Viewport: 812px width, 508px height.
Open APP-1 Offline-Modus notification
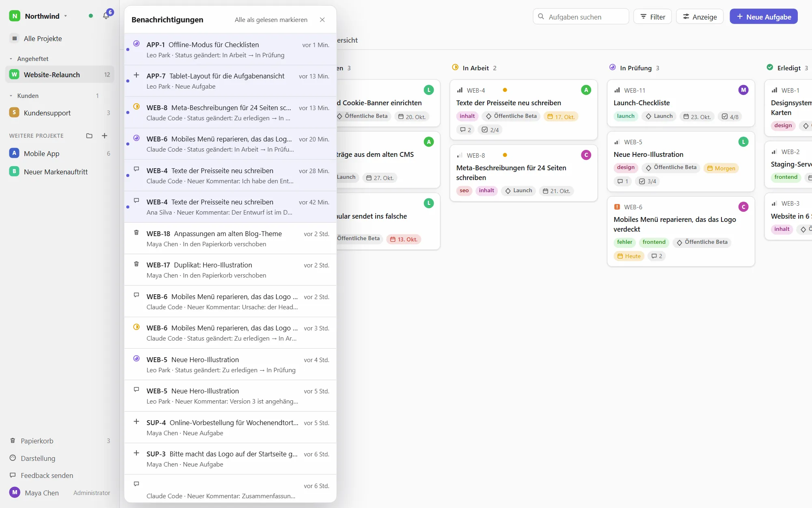coord(230,50)
